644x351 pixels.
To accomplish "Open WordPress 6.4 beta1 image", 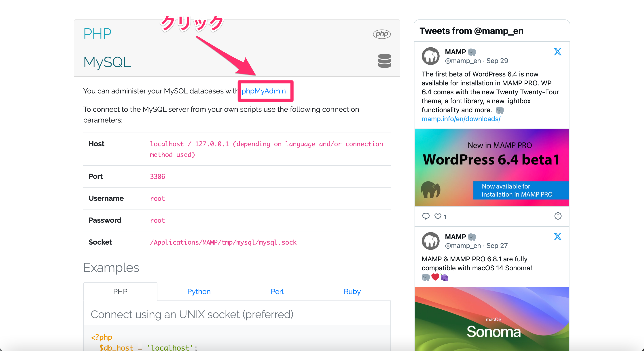I will (x=492, y=167).
